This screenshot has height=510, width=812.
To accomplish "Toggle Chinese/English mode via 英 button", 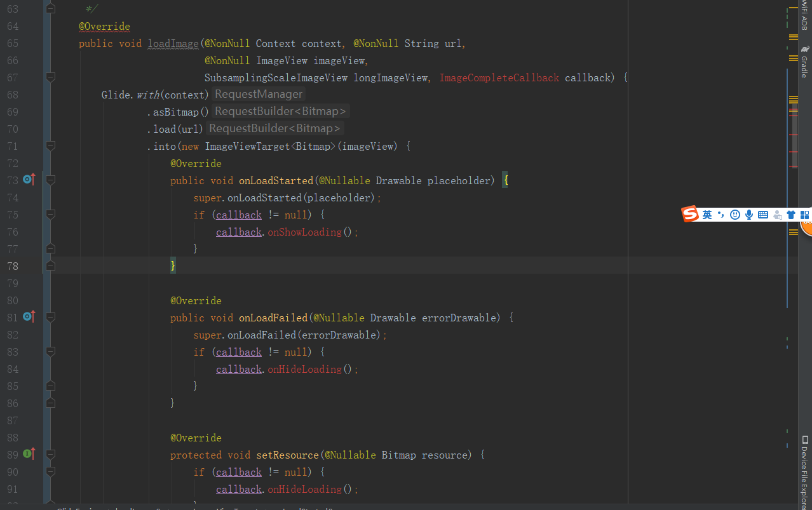I will point(707,215).
